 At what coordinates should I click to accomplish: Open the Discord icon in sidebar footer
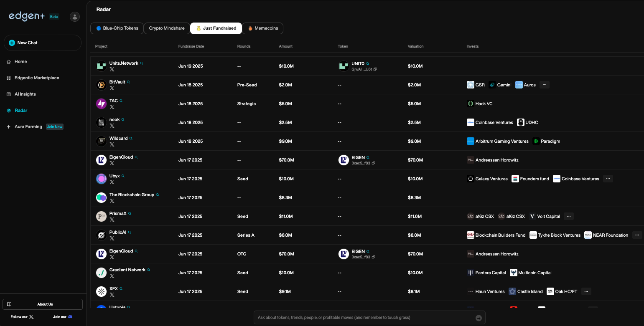[x=70, y=317]
